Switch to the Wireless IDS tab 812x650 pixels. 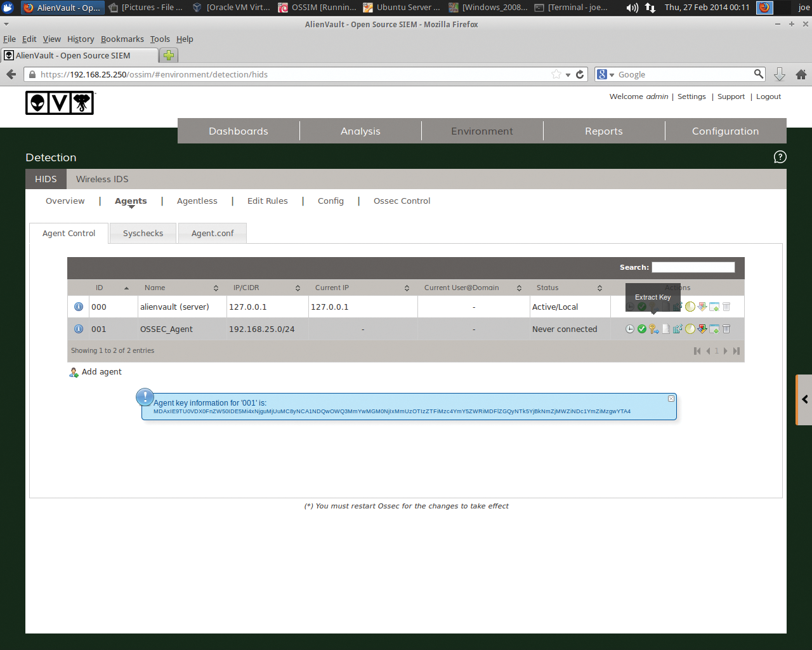point(102,179)
